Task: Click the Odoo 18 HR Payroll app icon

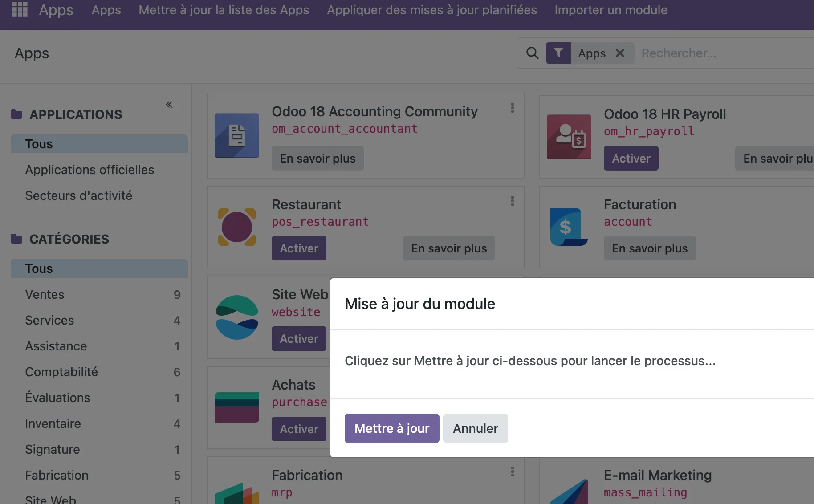Action: [x=569, y=137]
